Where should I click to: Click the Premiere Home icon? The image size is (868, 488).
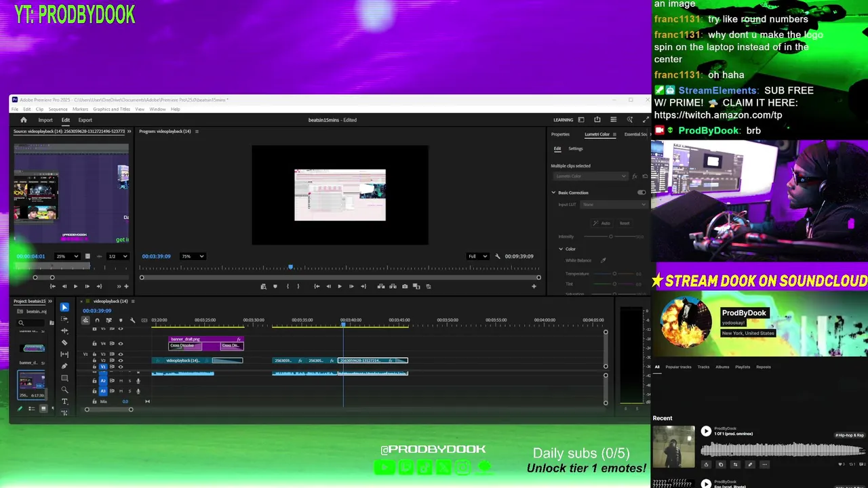point(24,120)
